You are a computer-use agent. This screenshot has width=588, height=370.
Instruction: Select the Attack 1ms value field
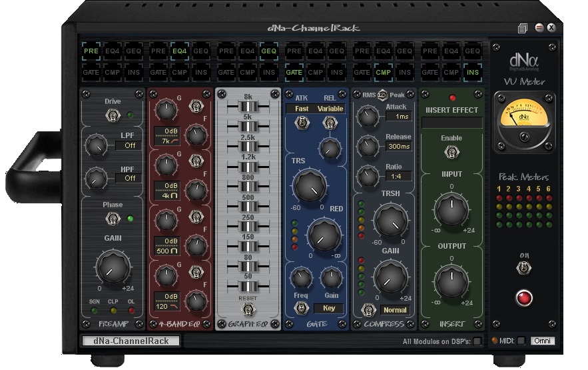point(399,116)
